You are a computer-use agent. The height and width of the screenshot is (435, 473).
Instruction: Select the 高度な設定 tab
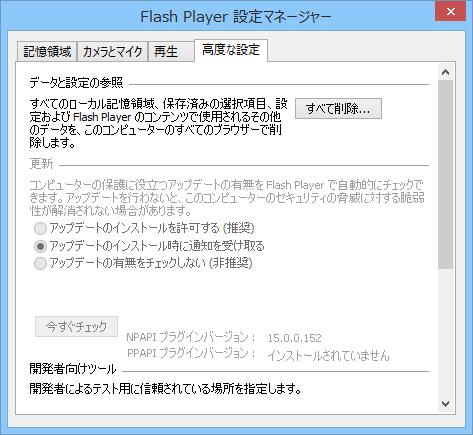[231, 50]
